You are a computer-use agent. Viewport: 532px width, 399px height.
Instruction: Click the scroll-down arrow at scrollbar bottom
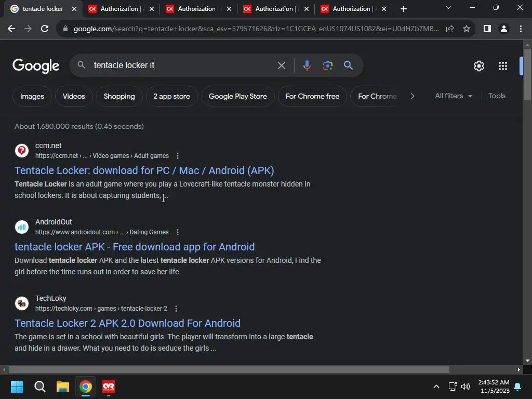point(527,361)
